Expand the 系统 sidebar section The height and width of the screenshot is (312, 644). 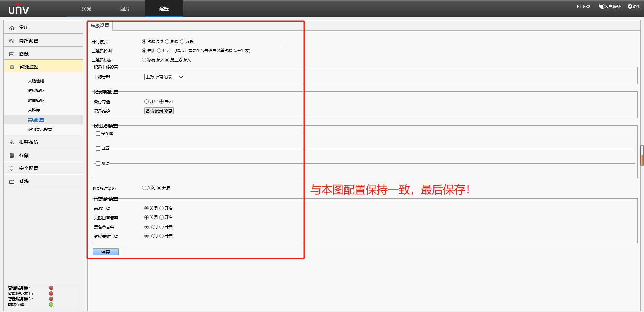[44, 182]
